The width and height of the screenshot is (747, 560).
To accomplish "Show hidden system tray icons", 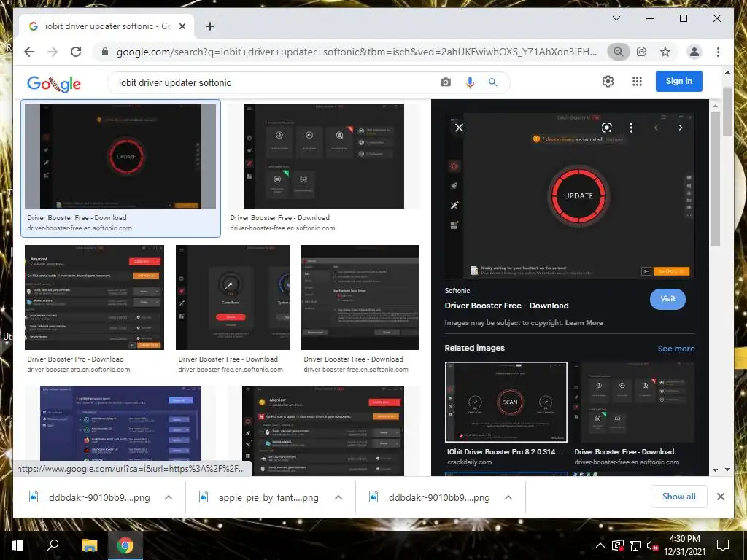I will 600,545.
